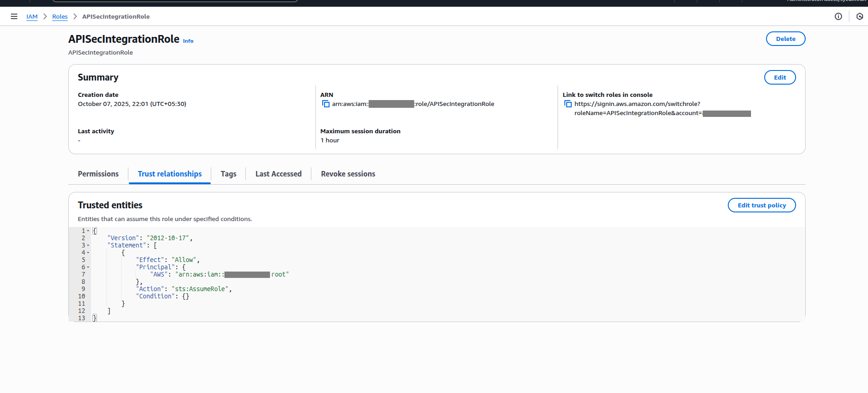Navigate to IAM breadcrumb link

point(32,17)
